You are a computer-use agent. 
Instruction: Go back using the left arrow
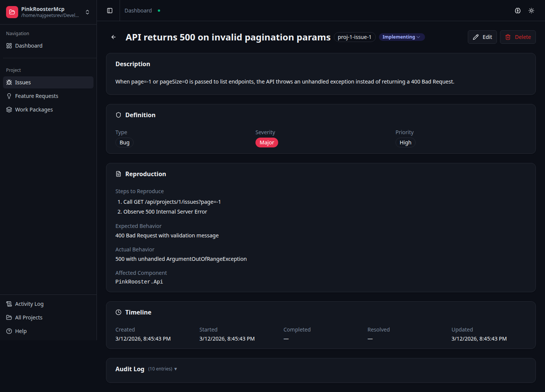pyautogui.click(x=114, y=37)
